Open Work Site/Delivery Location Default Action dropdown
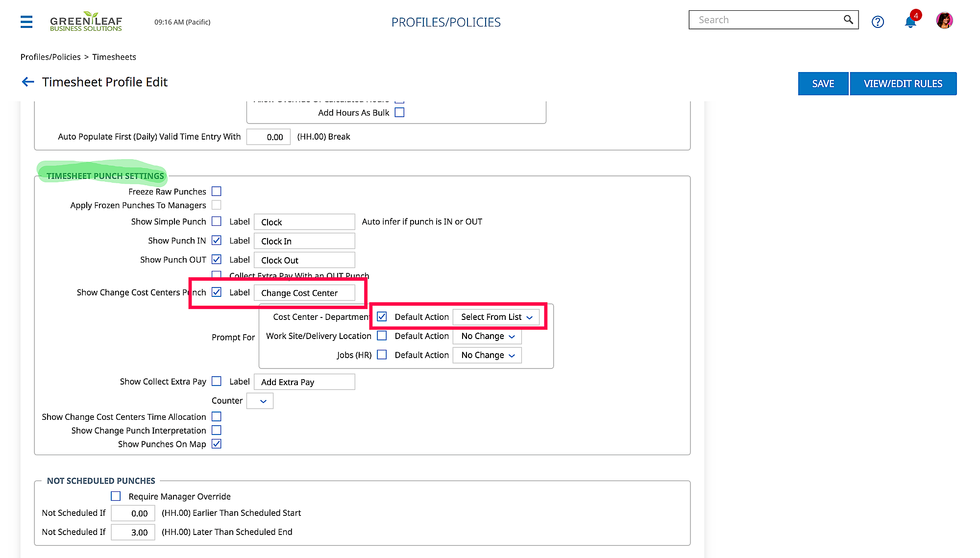The image size is (980, 558). (x=487, y=336)
